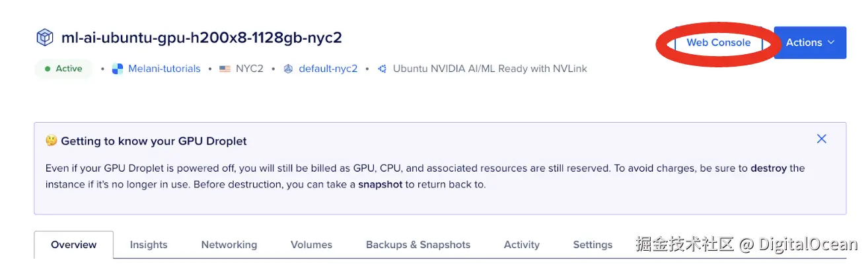The width and height of the screenshot is (868, 264).
Task: Click the bold snapshot link in the banner
Action: click(380, 184)
